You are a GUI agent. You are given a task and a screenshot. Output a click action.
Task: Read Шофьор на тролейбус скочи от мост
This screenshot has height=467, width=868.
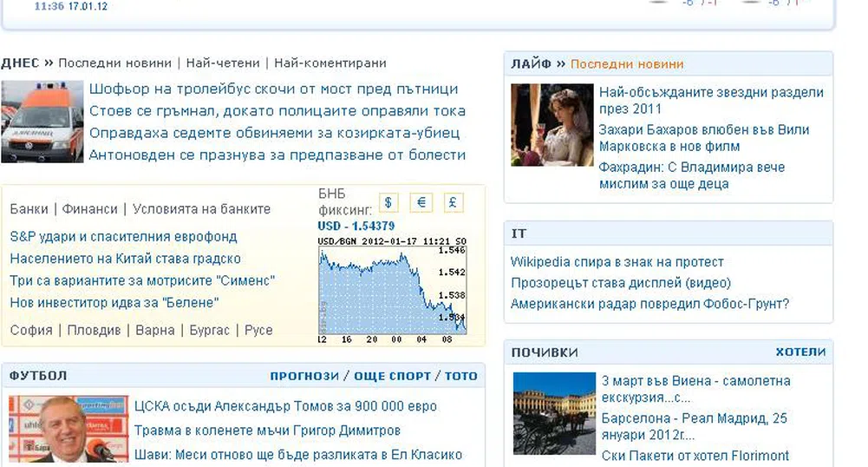tap(273, 89)
